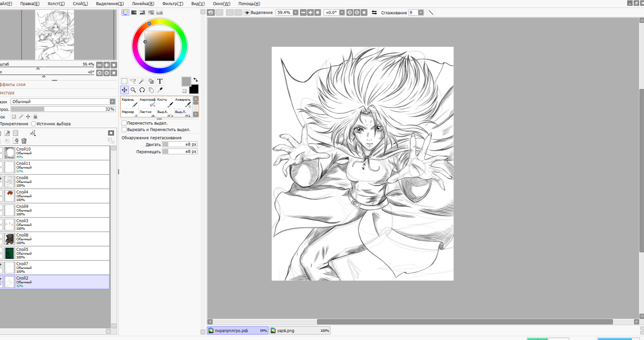Viewport: 644px width, 340px height.
Task: Open the layer blend mode 'Обычный' dropdown
Action: click(112, 102)
